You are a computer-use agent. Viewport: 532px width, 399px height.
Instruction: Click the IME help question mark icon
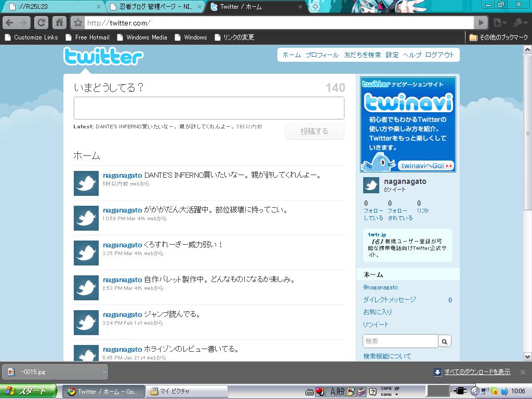(373, 392)
